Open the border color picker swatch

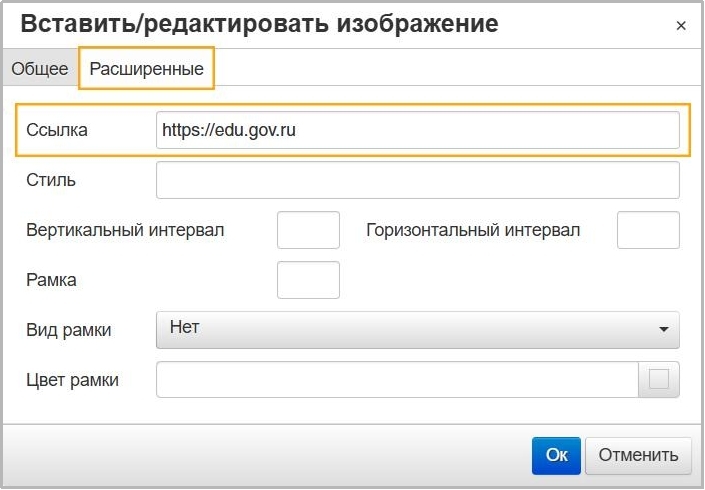[659, 379]
